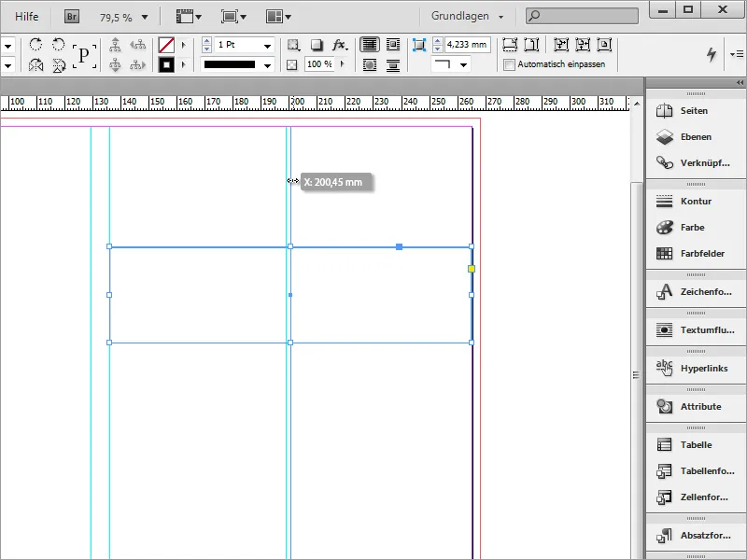The width and height of the screenshot is (747, 560).
Task: Open the Grundlagen workspace switcher
Action: tap(467, 16)
